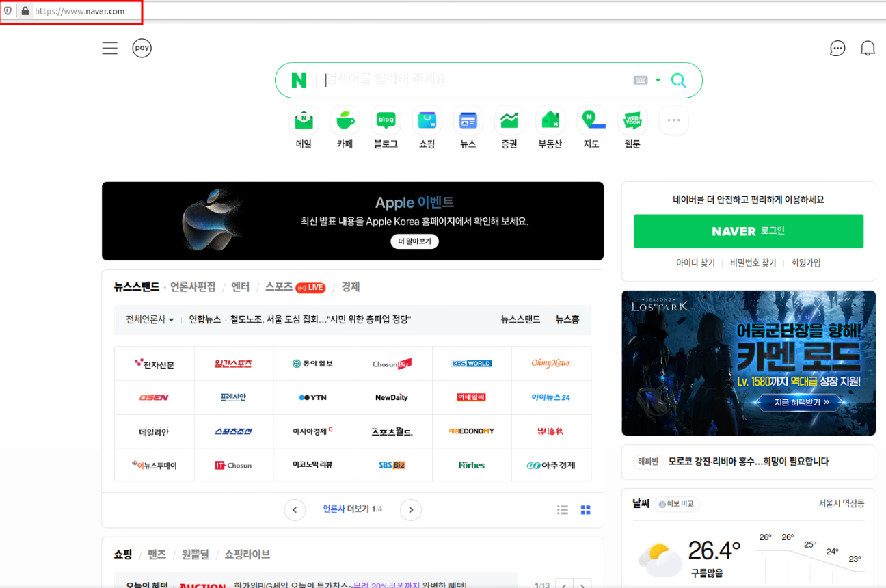Open the Naver Pay icon

click(x=142, y=48)
